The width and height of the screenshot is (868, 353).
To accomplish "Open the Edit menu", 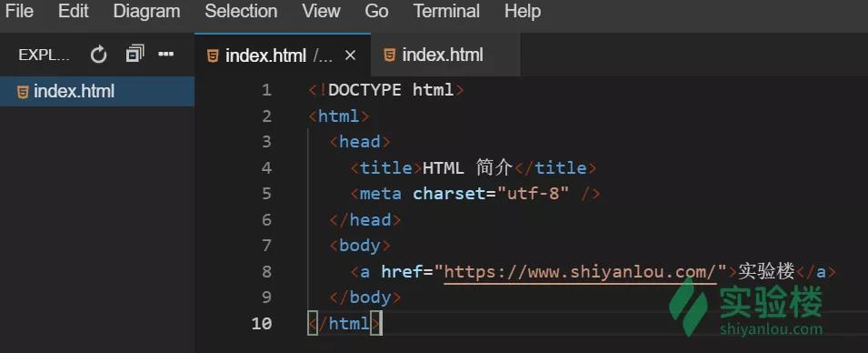I will pos(74,11).
